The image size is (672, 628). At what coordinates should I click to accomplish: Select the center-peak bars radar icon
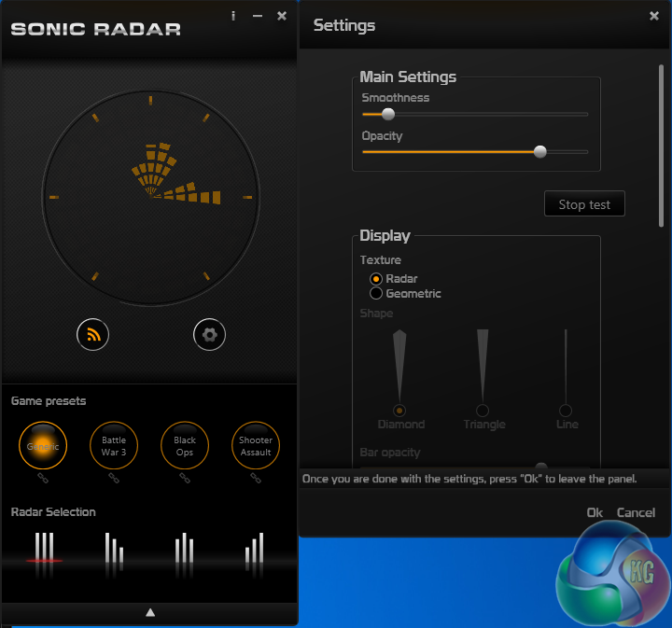pyautogui.click(x=184, y=549)
